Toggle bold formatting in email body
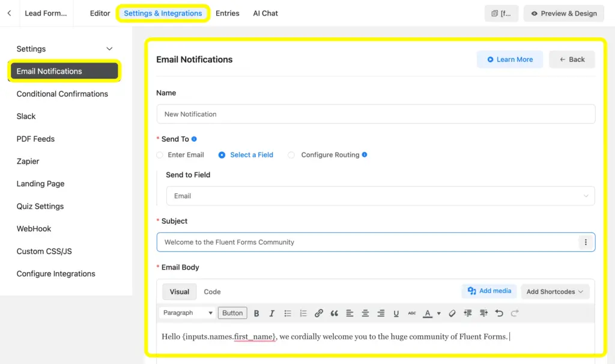This screenshot has height=364, width=615. click(256, 313)
